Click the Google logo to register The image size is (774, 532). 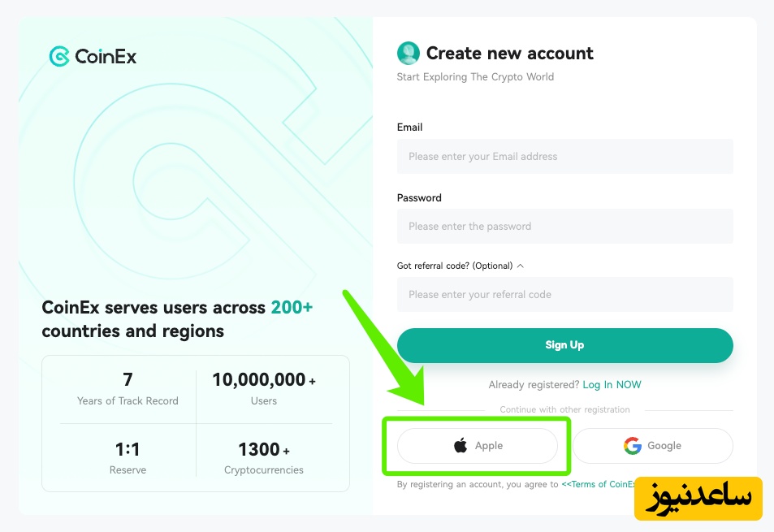click(633, 445)
